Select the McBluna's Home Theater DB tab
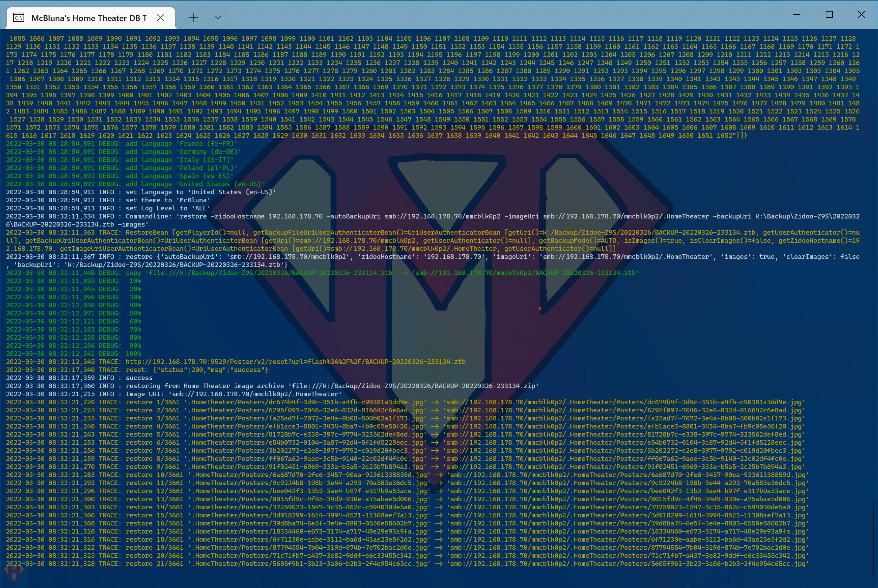Viewport: 878px width, 588px height. pos(89,18)
